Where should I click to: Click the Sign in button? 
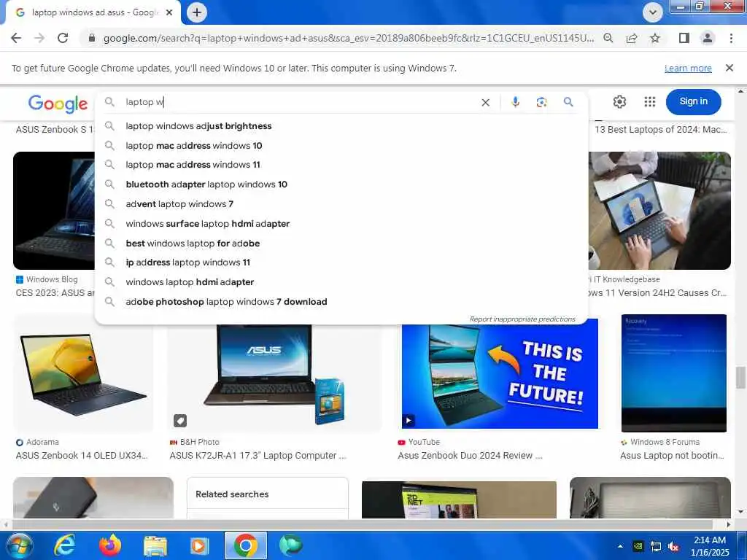693,101
